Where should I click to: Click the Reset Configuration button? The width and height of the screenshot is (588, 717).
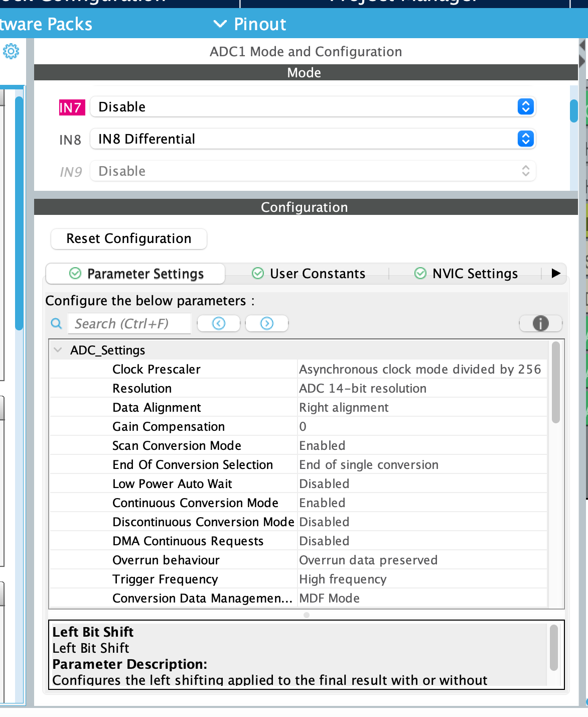point(128,238)
